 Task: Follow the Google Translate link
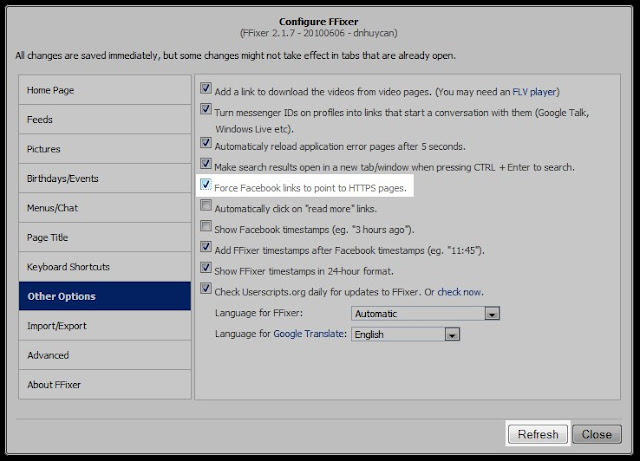(x=309, y=334)
